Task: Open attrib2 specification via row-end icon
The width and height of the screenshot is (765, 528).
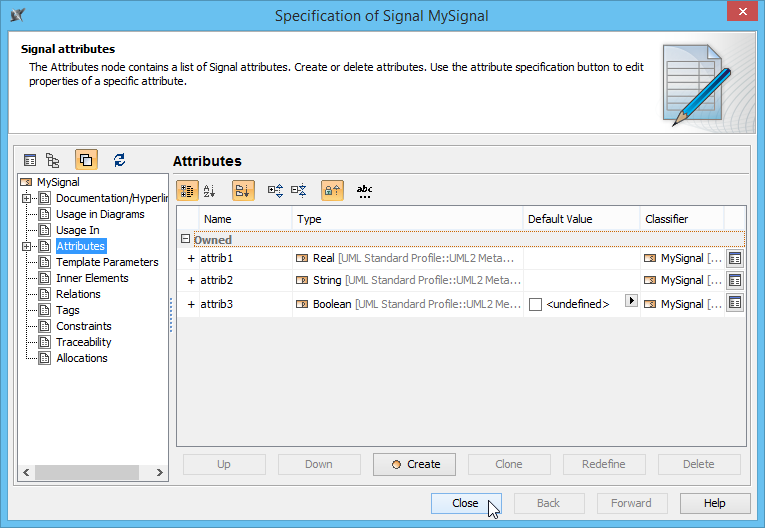Action: (734, 280)
